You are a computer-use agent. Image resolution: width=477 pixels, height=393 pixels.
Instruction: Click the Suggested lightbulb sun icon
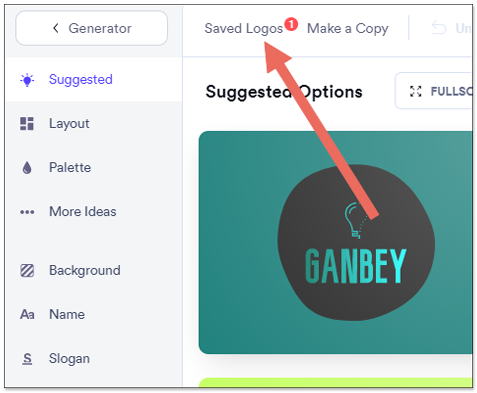pyautogui.click(x=27, y=80)
